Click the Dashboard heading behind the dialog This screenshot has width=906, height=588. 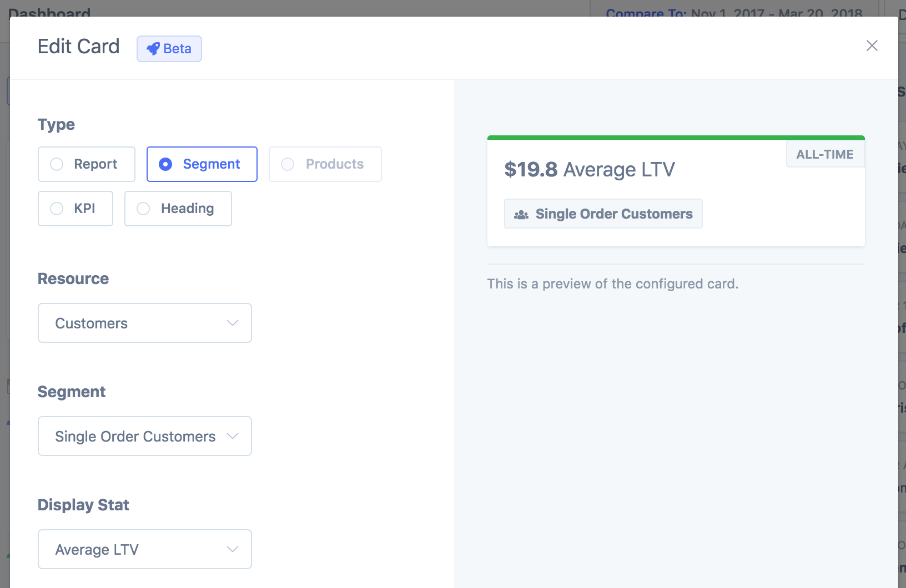(49, 11)
